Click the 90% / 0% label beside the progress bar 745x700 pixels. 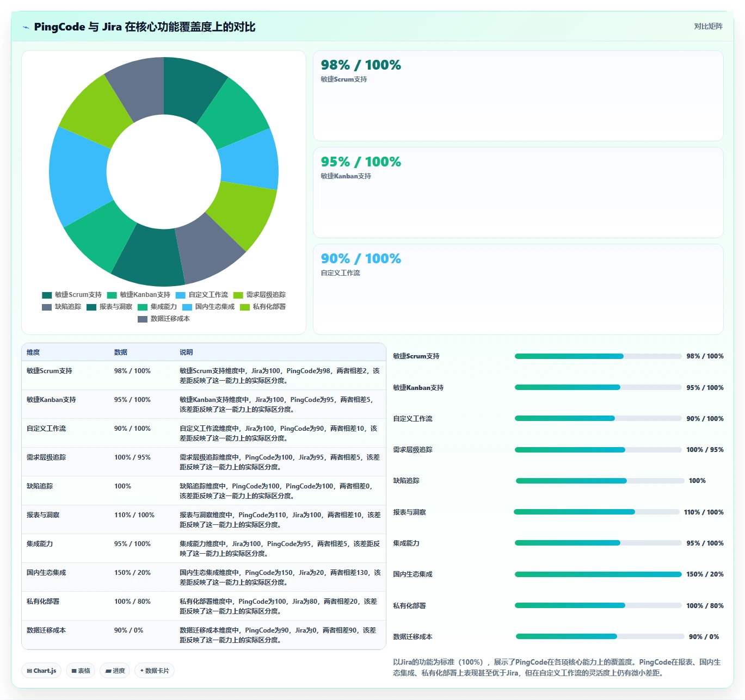704,637
